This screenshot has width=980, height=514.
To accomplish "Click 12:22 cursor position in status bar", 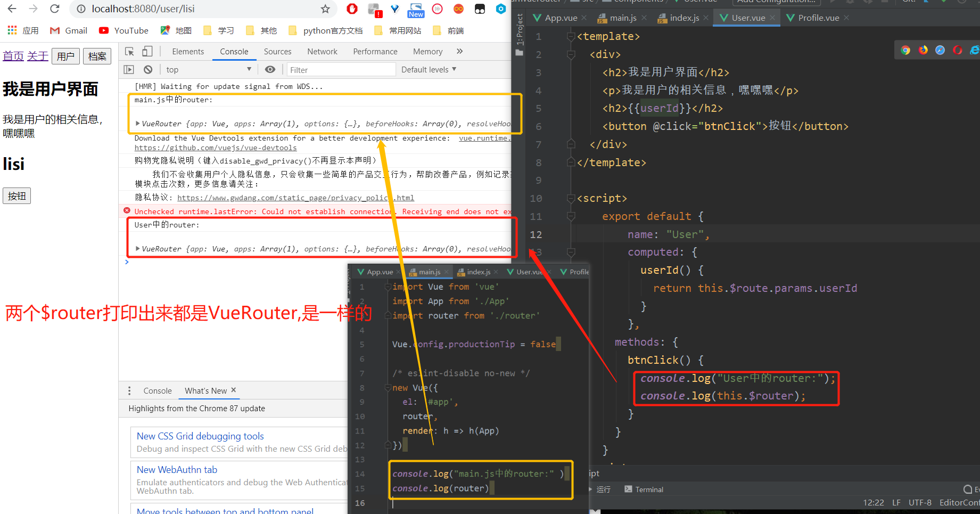I will 874,502.
